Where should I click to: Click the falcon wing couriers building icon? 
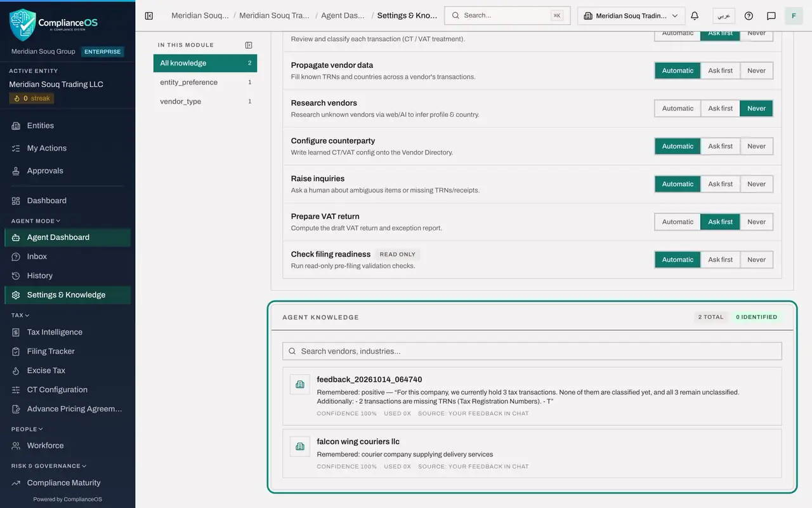[x=300, y=446]
